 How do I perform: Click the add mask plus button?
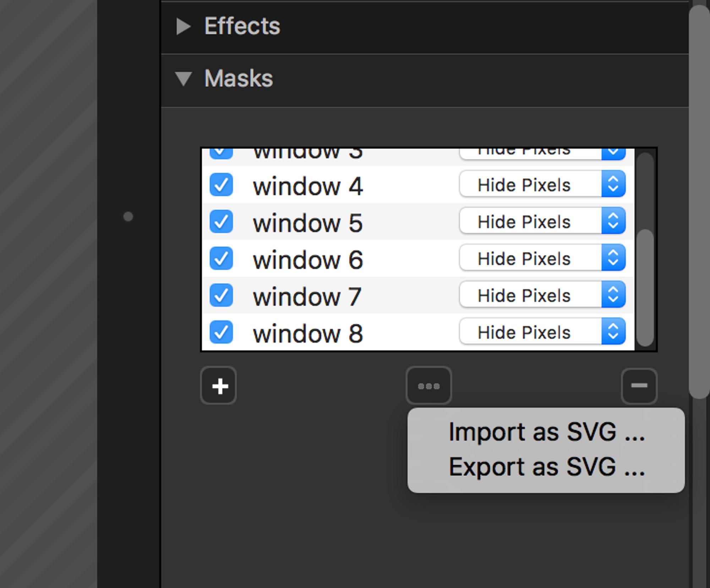[x=219, y=386]
